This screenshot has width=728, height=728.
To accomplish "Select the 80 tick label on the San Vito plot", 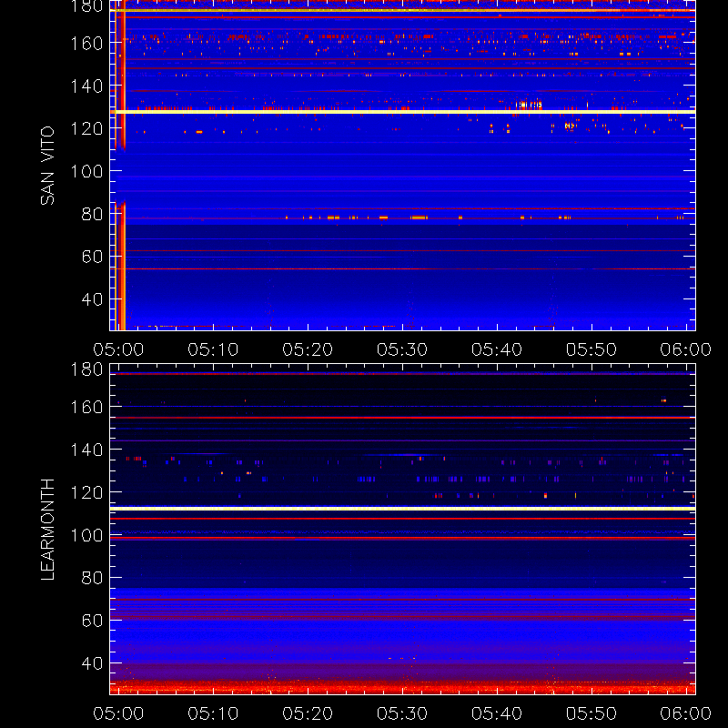I will click(92, 214).
